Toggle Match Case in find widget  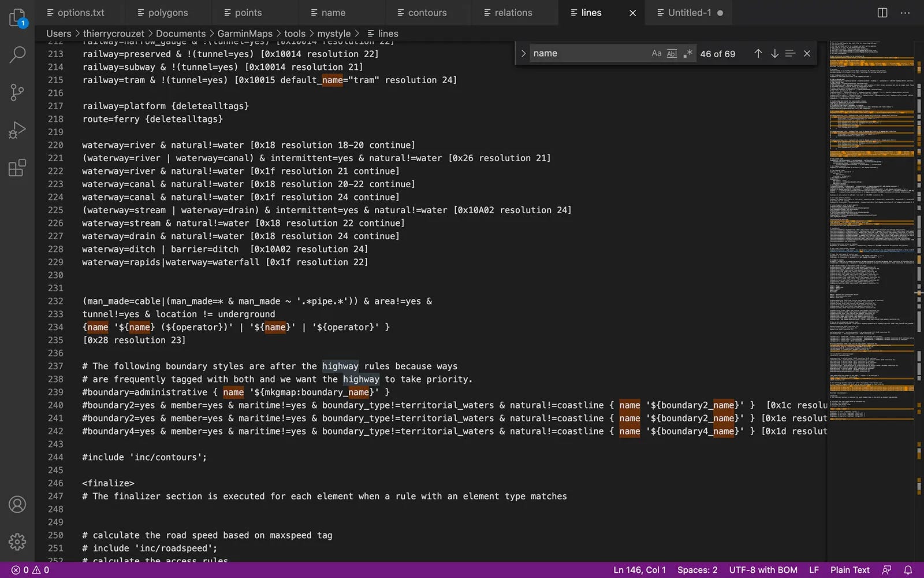pyautogui.click(x=656, y=53)
